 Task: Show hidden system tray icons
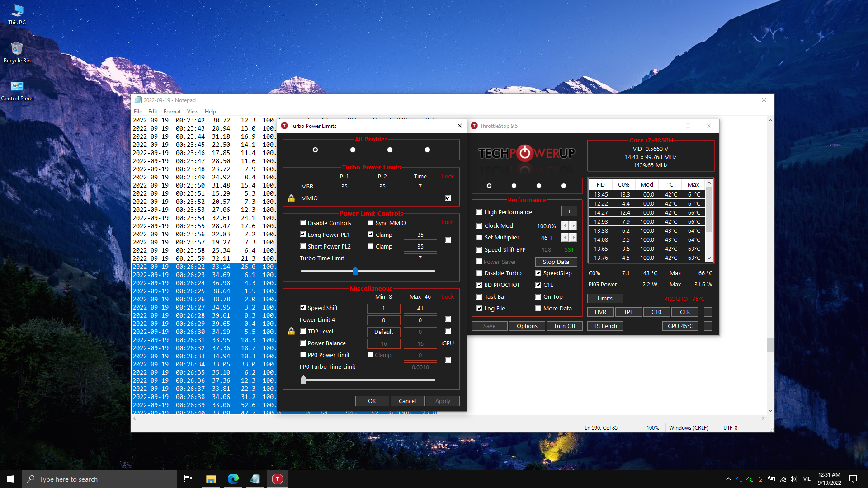tap(728, 479)
